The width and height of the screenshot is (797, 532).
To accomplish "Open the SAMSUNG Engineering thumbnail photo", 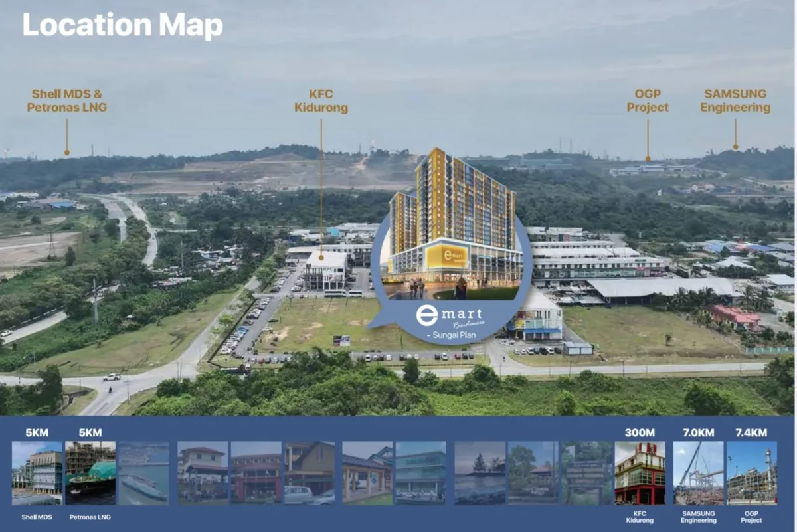I will tap(698, 474).
